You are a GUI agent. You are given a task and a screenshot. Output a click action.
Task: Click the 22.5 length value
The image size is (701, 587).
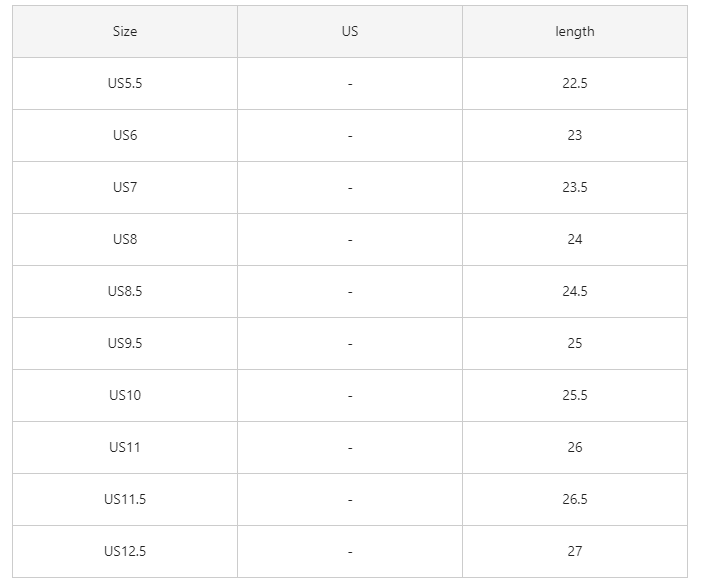[574, 83]
